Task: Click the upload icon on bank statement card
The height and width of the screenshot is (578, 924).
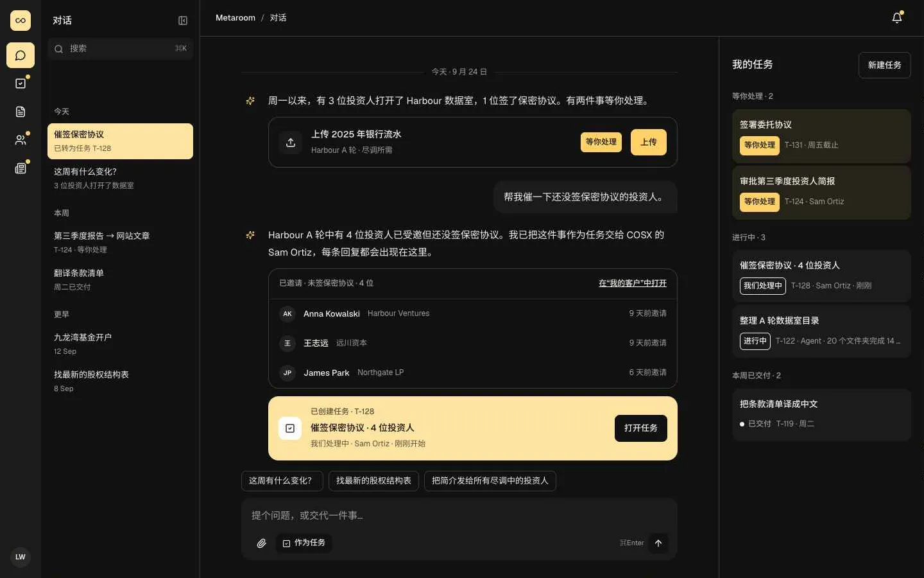Action: click(291, 143)
